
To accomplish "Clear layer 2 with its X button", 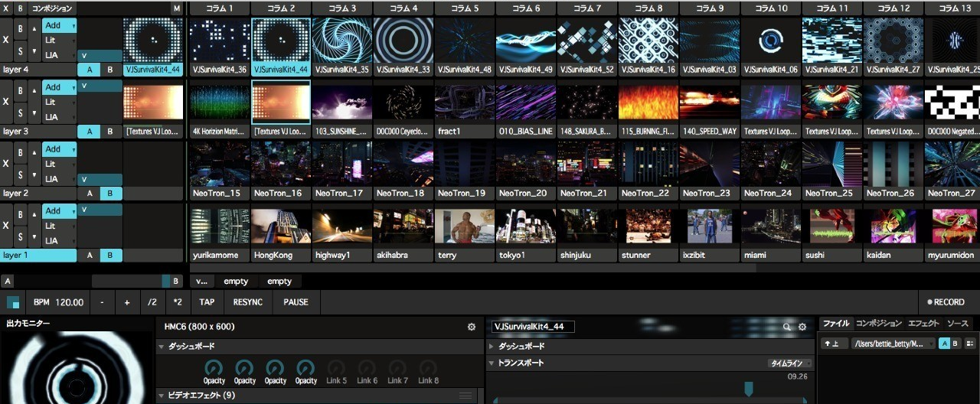I will click(x=6, y=164).
